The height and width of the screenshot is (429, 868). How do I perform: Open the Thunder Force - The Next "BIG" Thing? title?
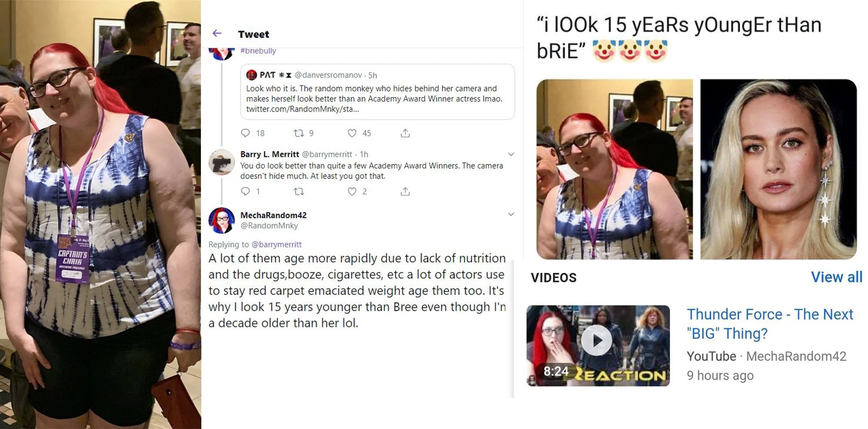(x=770, y=324)
